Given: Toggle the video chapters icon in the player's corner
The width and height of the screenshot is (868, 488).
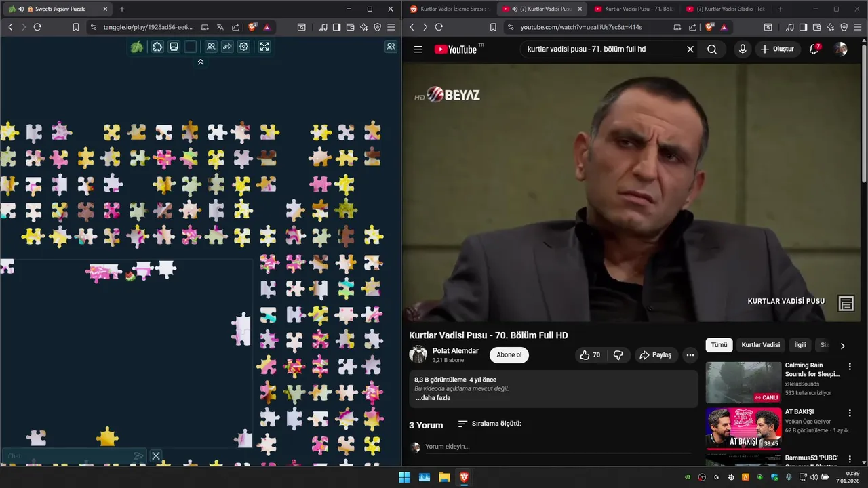Looking at the screenshot, I should pos(846,304).
